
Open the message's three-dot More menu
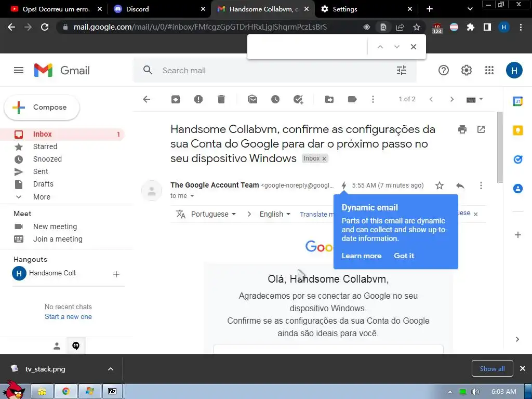(x=481, y=185)
